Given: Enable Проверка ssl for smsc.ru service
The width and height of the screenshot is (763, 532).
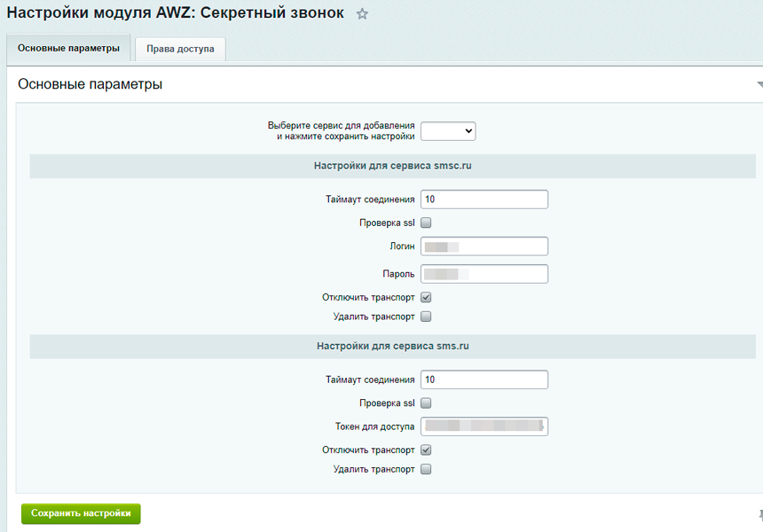Looking at the screenshot, I should point(426,223).
